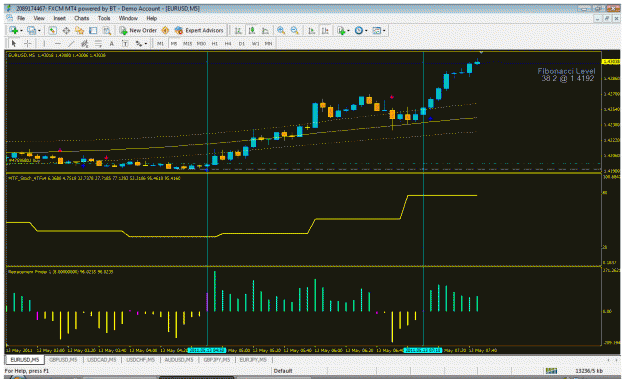Switch to the EURJPY,M5 chart tab
This screenshot has height=379, width=625.
(253, 360)
